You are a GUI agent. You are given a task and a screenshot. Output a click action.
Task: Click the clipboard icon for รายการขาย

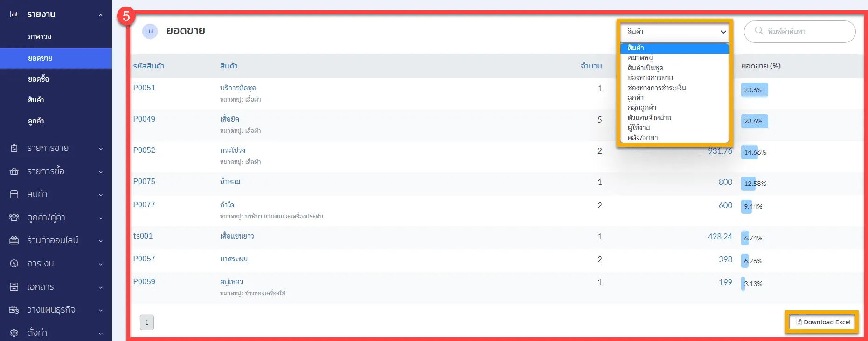tap(14, 148)
